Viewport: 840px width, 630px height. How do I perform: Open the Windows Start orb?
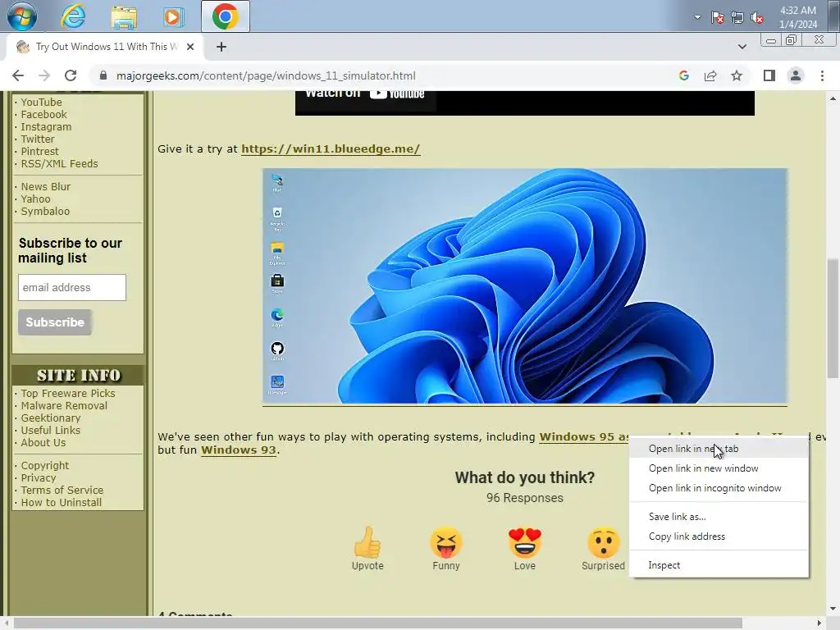tap(22, 16)
